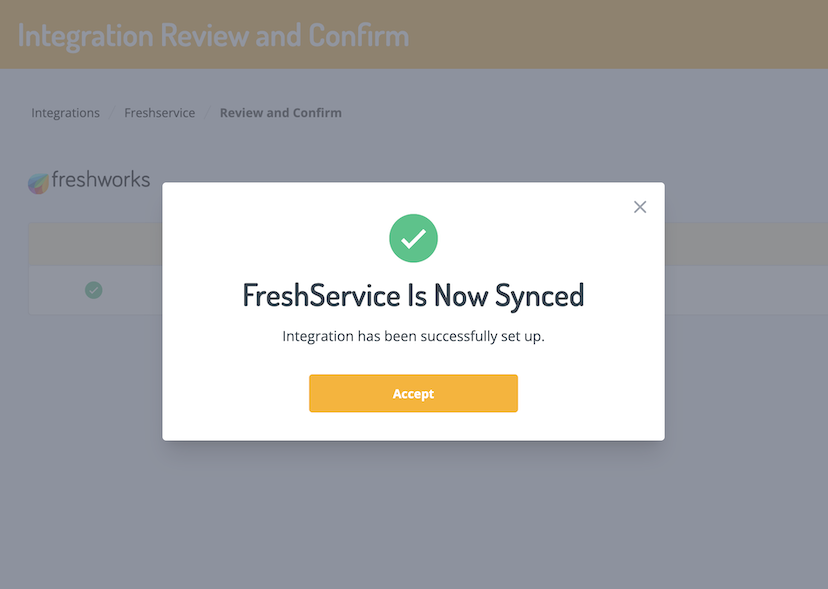This screenshot has height=589, width=828.
Task: Click the second breadcrumb separator slash
Action: [x=206, y=112]
